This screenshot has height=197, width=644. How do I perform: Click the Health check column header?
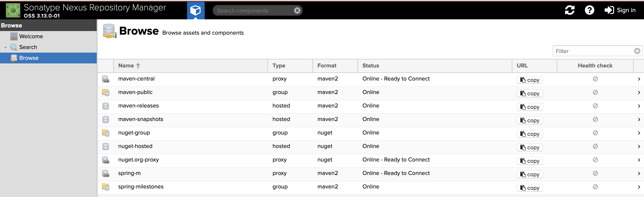point(595,65)
